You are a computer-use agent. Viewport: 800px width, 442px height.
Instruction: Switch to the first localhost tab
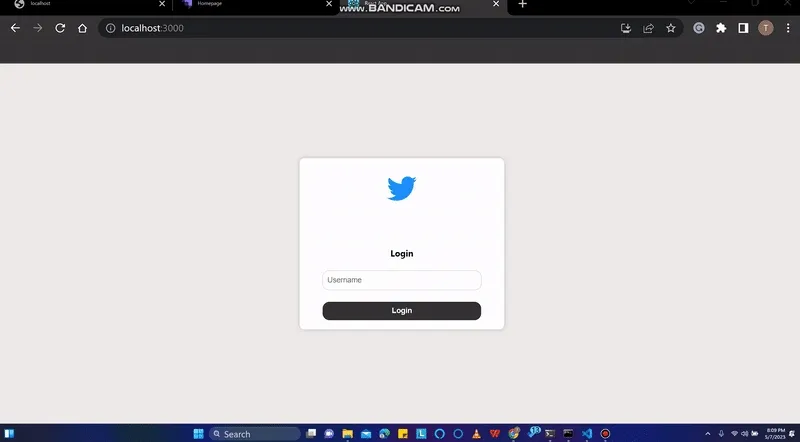80,5
